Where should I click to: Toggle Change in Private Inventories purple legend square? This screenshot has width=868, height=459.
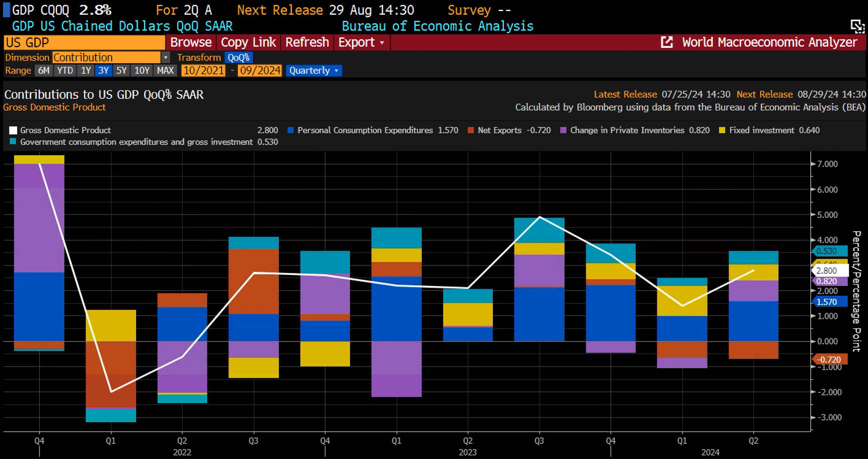(x=563, y=130)
